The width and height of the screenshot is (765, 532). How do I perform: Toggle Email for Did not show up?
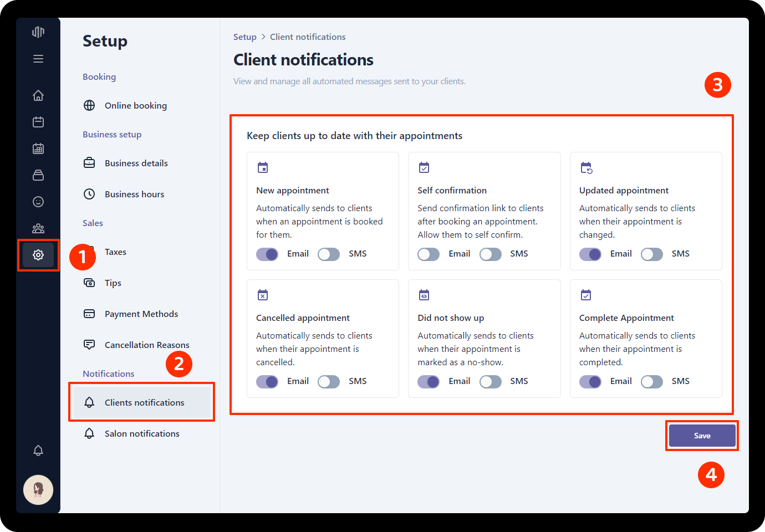[429, 382]
